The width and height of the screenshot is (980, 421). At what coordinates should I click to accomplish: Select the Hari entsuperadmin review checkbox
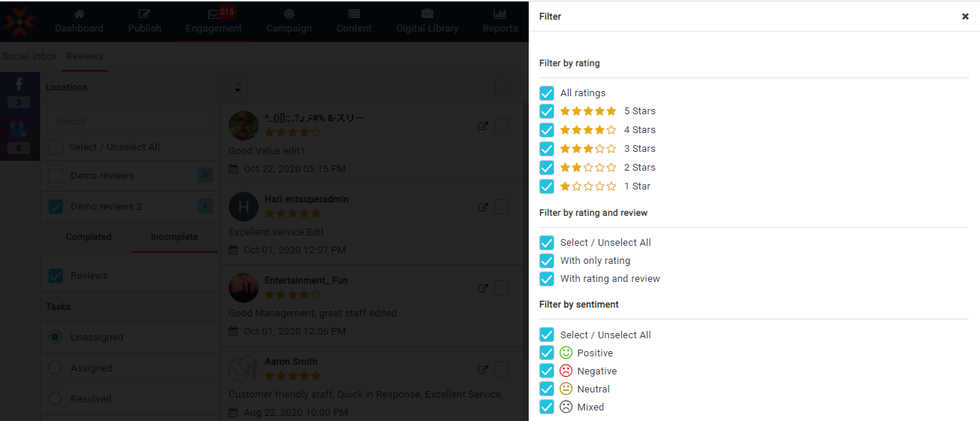[502, 207]
